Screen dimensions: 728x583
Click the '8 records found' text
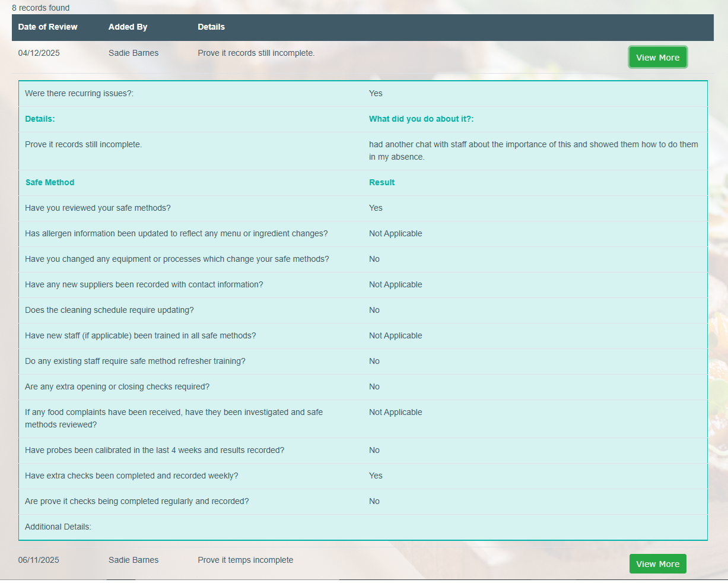[x=40, y=8]
